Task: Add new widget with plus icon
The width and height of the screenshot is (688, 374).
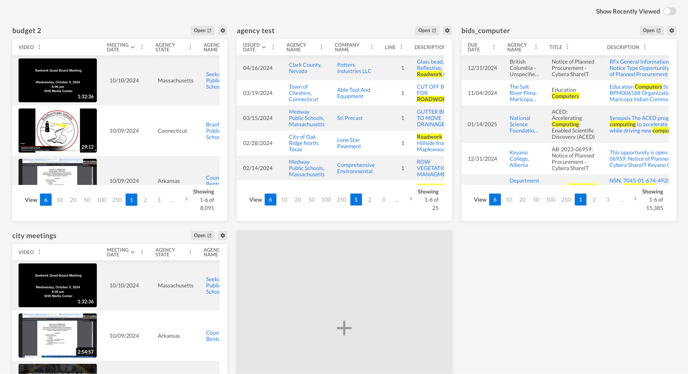Action: pyautogui.click(x=344, y=328)
